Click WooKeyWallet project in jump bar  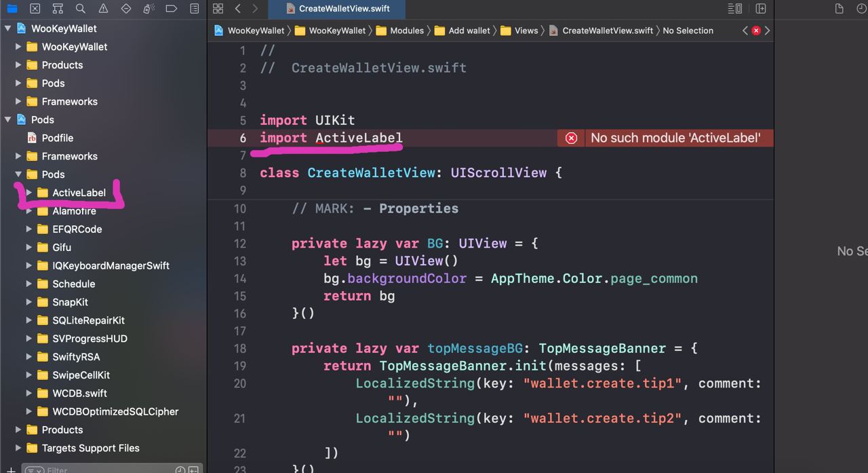249,31
